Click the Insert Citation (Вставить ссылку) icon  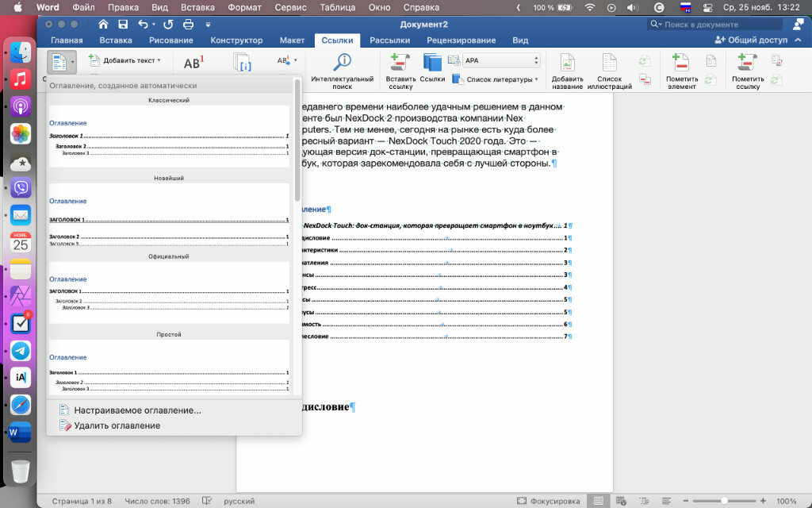pyautogui.click(x=399, y=63)
